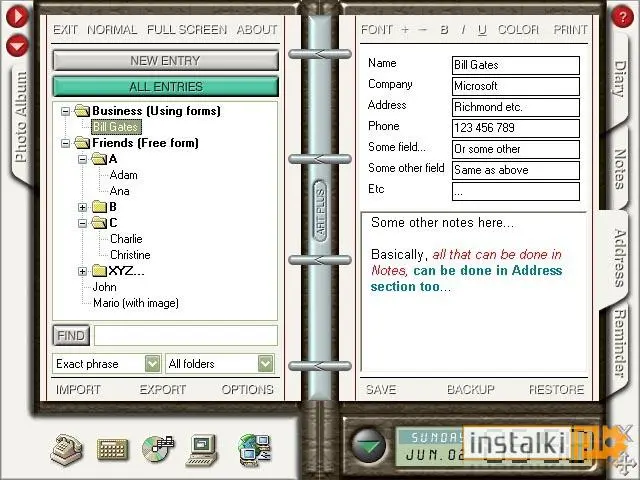Open the Photo Album tab
Viewport: 640px width, 480px height.
20,117
